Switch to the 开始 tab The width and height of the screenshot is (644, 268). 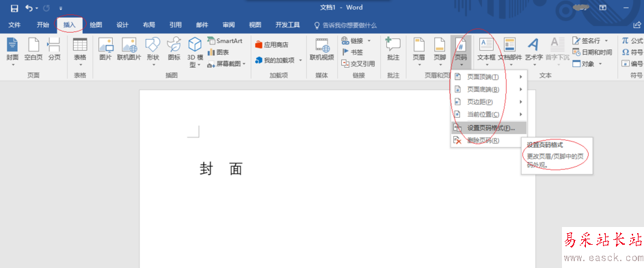coord(42,25)
